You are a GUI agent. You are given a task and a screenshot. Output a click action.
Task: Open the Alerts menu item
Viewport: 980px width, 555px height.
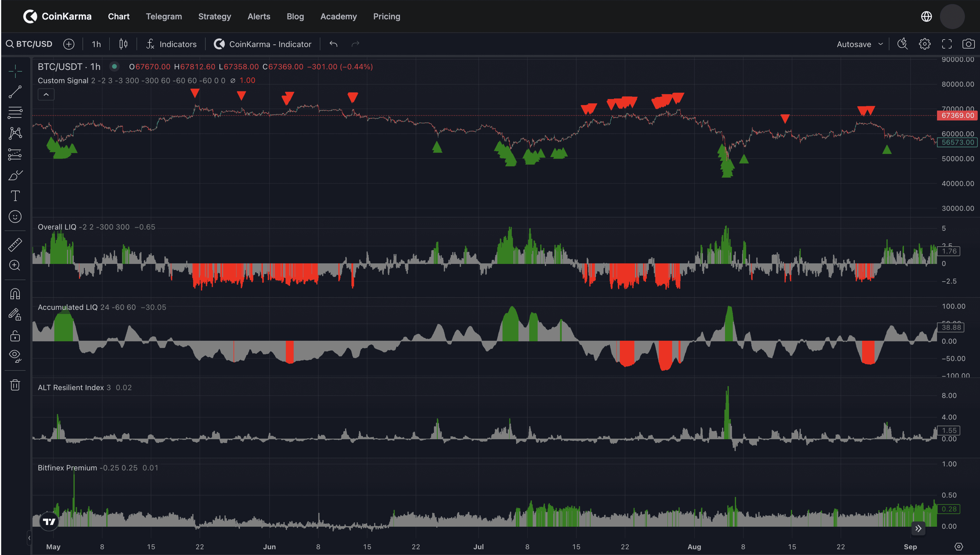pyautogui.click(x=259, y=16)
